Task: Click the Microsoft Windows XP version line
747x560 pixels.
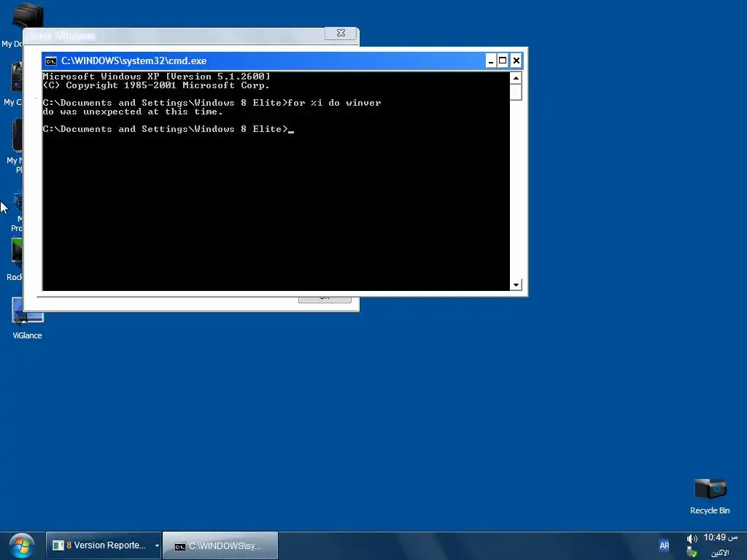Action: 156,76
